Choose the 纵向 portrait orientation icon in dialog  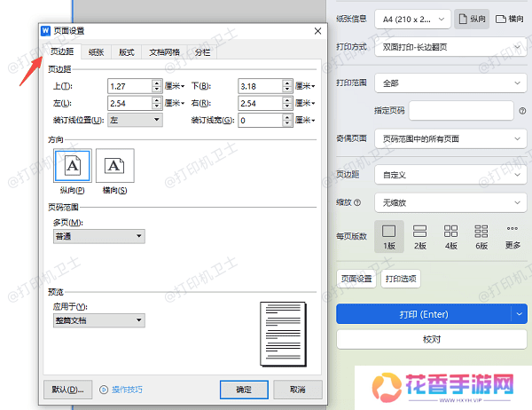73,166
